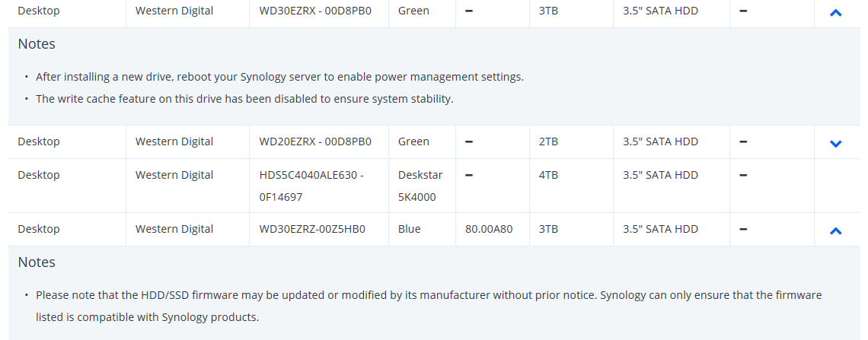Click Desktop cell in HDS5C4040ALE630 row
This screenshot has height=340, width=868.
(x=39, y=175)
